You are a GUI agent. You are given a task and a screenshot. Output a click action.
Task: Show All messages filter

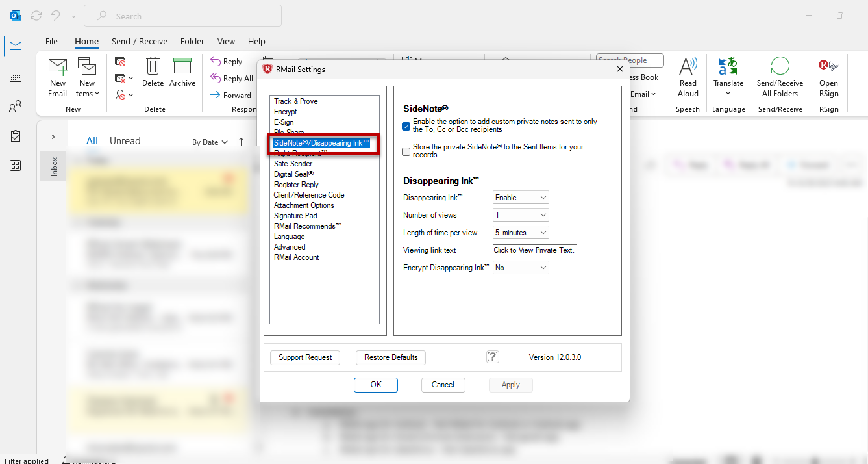tap(92, 141)
